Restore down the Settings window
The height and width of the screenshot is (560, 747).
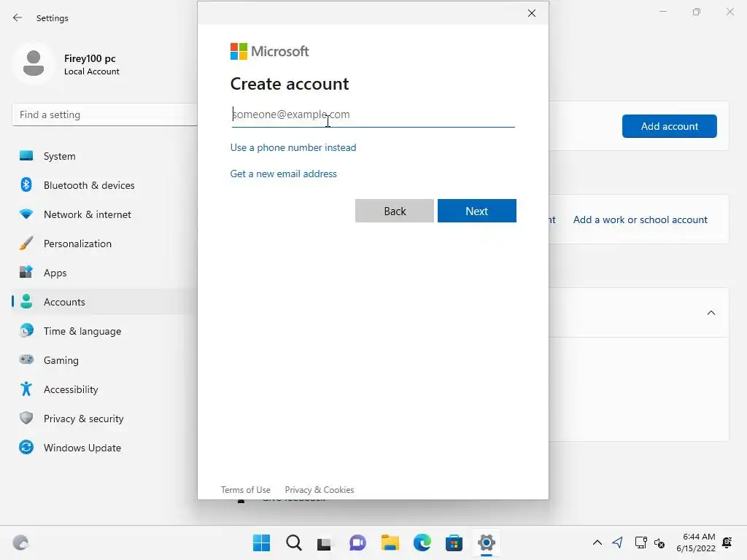(x=697, y=12)
